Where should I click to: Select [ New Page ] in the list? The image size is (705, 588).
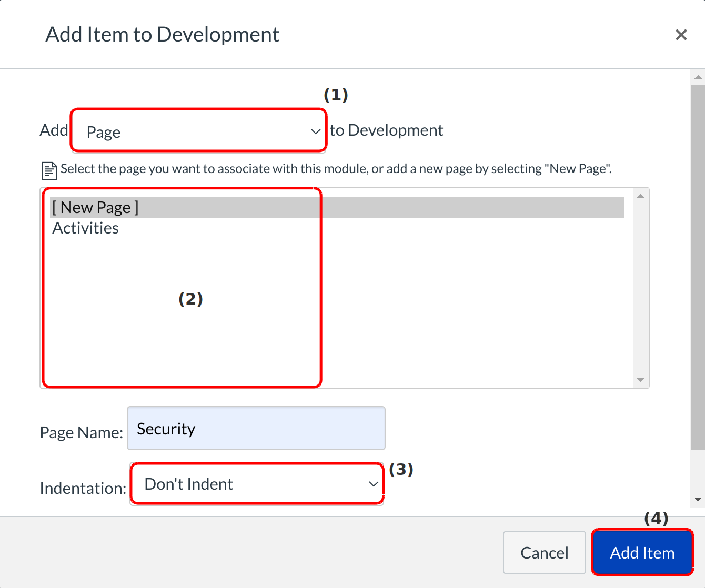95,207
